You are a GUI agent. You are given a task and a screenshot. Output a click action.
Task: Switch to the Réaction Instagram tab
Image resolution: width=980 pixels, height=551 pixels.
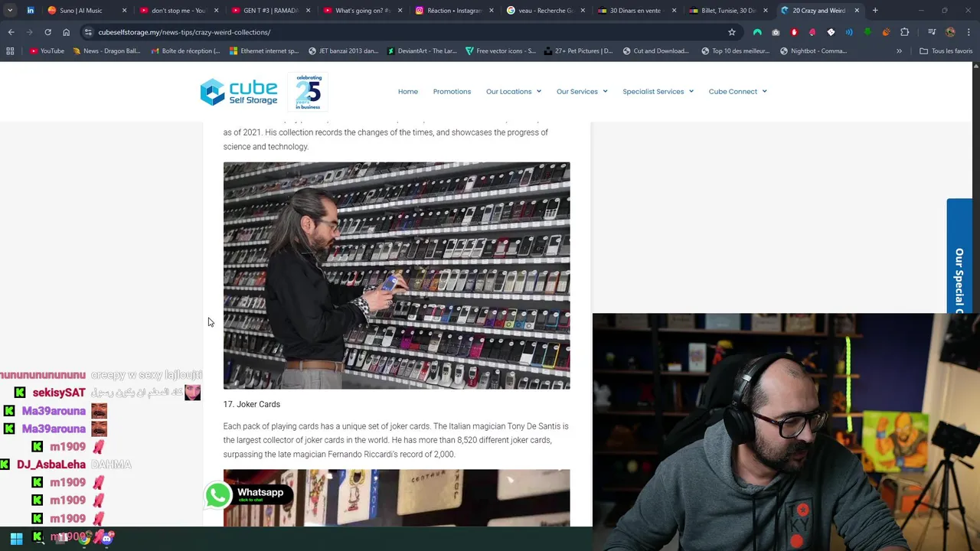coord(453,11)
